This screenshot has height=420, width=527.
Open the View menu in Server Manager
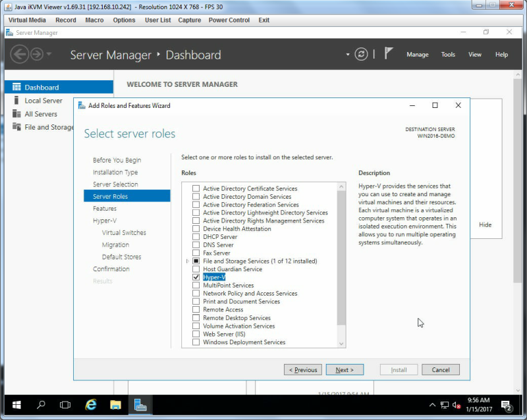(475, 55)
